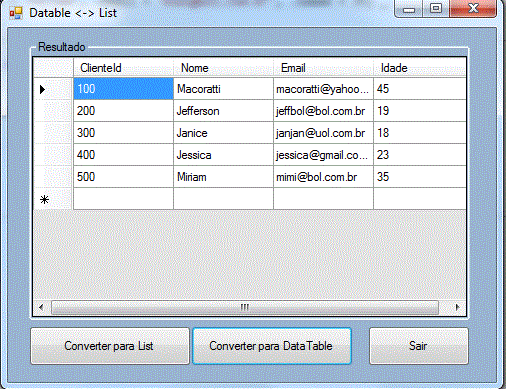Select the Nome cell Janice

[223, 133]
